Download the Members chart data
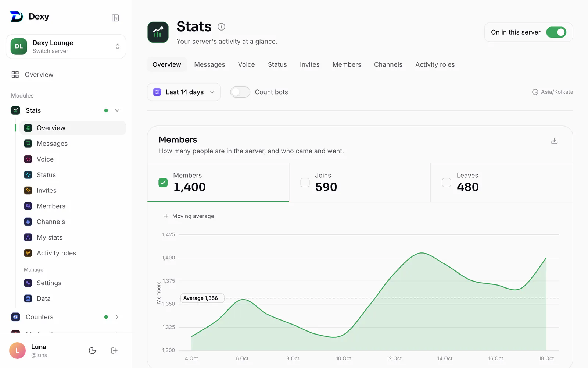 [555, 141]
